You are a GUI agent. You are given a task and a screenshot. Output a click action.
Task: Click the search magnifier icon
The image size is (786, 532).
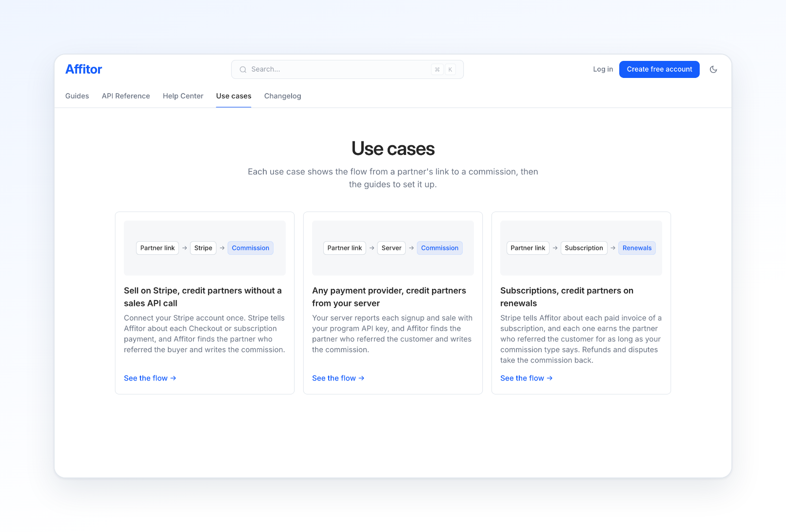tap(243, 70)
